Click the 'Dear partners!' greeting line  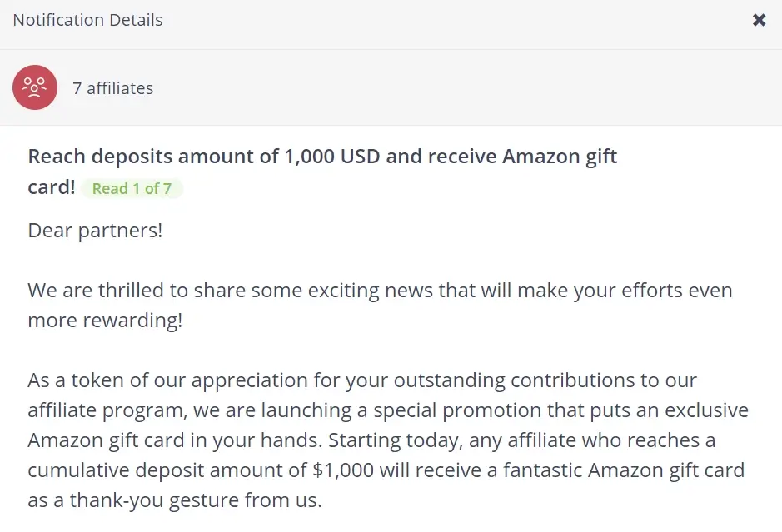(95, 231)
